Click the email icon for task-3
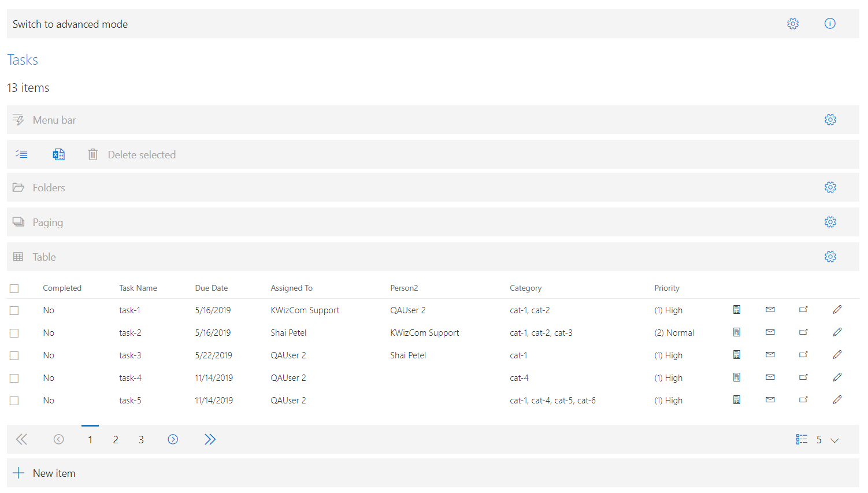868x493 pixels. point(770,354)
